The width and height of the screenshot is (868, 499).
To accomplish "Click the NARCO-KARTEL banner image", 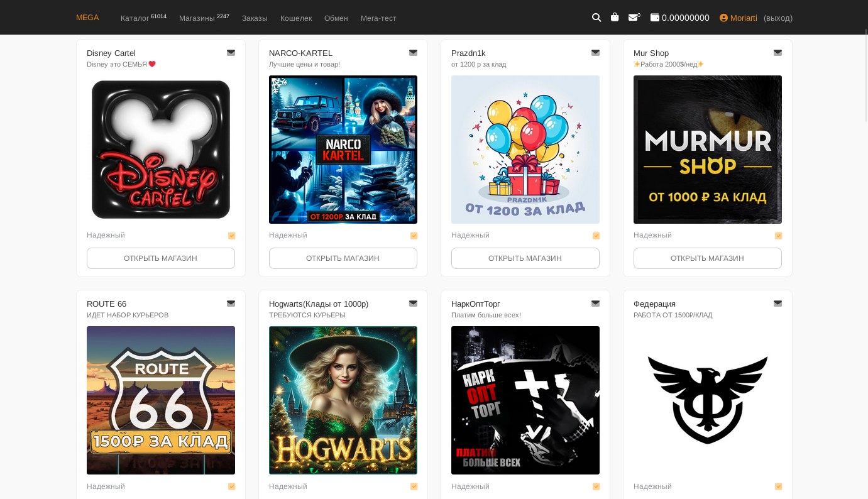I will [x=343, y=150].
